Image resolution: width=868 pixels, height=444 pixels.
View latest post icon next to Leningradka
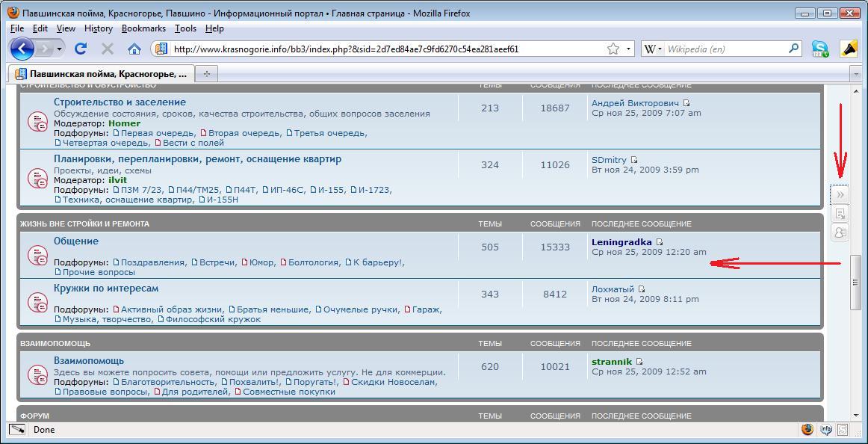click(x=660, y=242)
